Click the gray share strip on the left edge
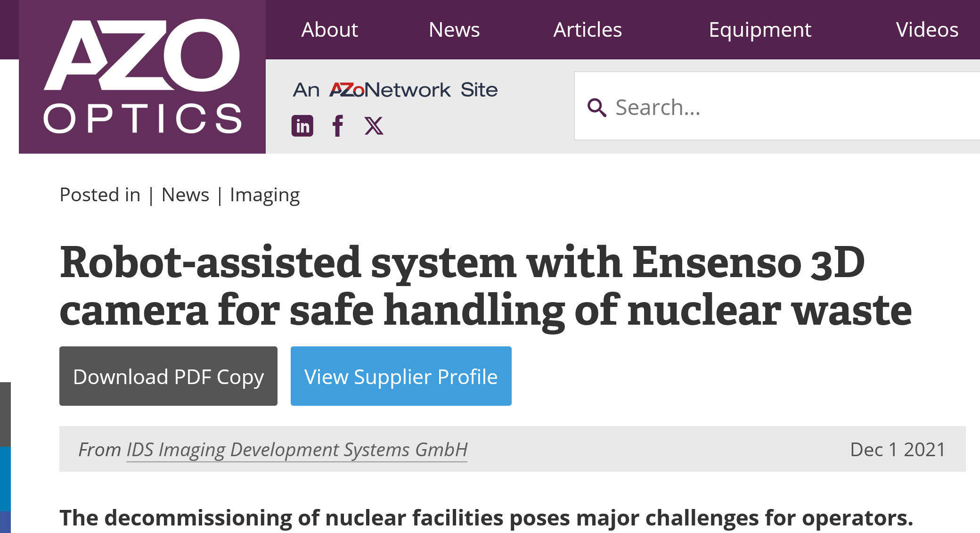The width and height of the screenshot is (980, 533). 5,414
